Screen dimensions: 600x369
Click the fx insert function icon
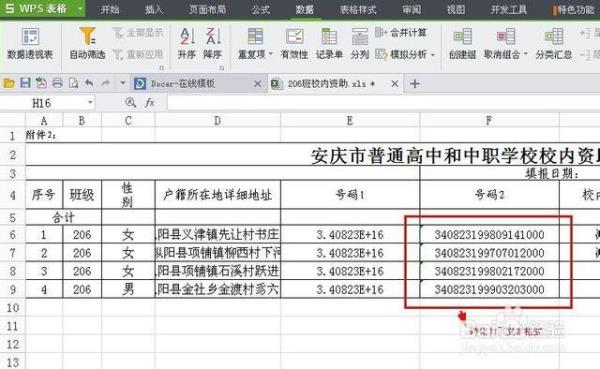pyautogui.click(x=150, y=103)
